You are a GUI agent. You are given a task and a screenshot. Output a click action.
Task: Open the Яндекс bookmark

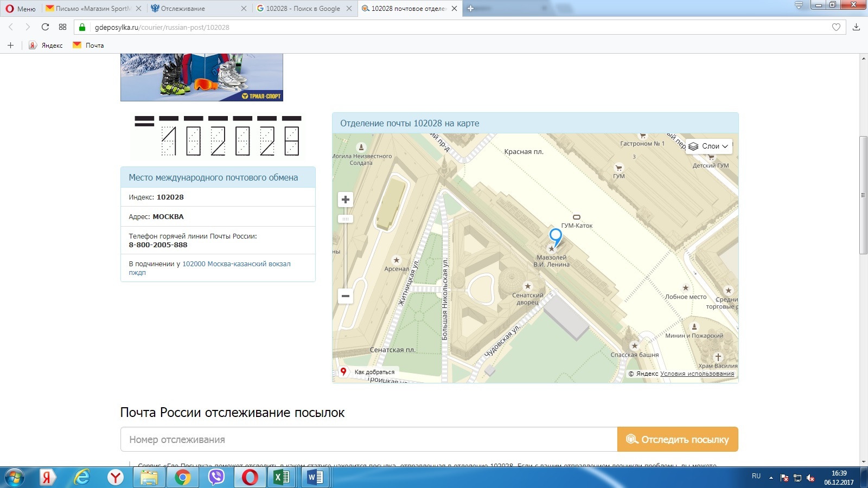click(46, 46)
